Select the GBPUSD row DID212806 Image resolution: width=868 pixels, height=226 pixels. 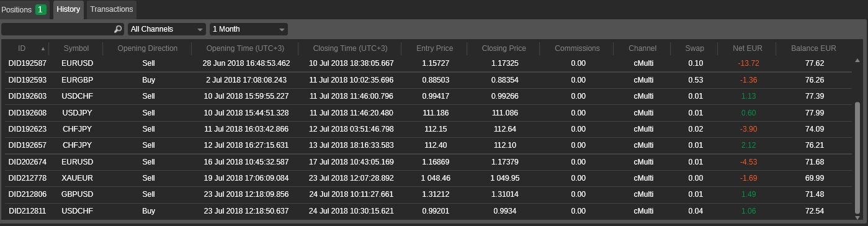tap(427, 194)
